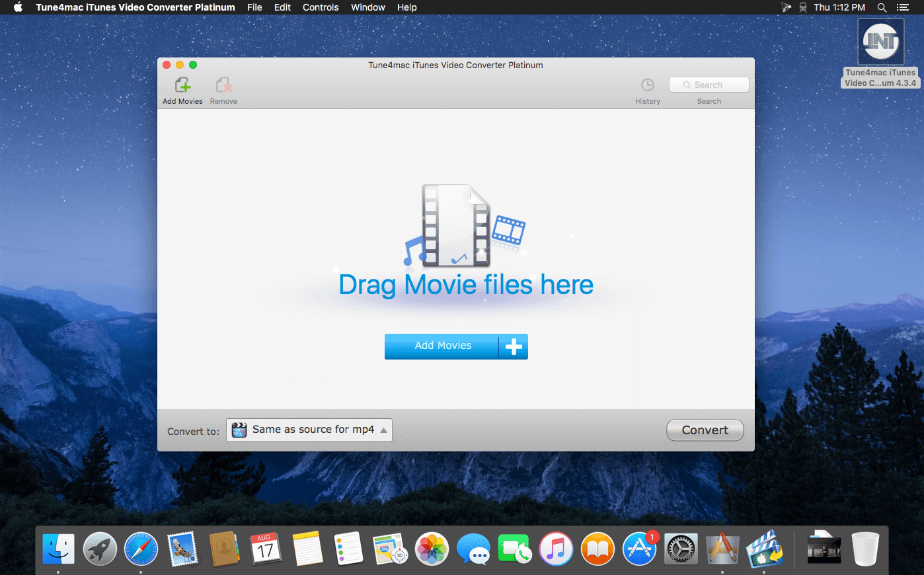Open the 'Same as source for mp4' dropdown
The width and height of the screenshot is (924, 575).
309,430
